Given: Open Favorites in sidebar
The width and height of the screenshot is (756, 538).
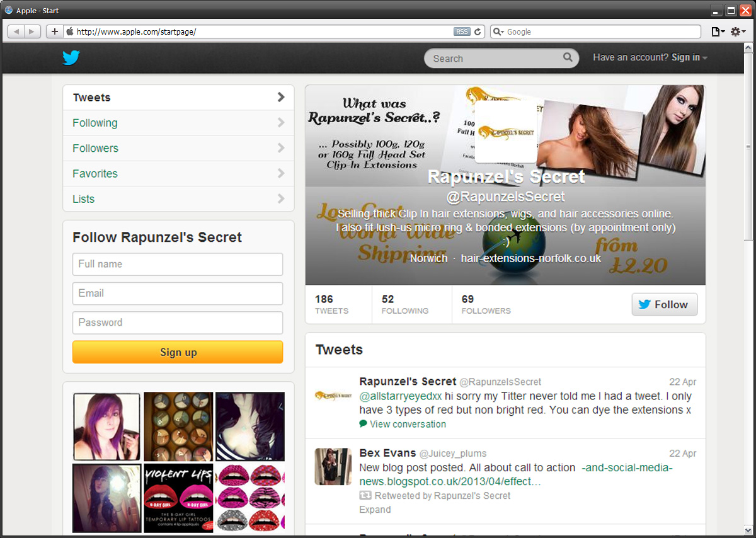Looking at the screenshot, I should pos(178,173).
